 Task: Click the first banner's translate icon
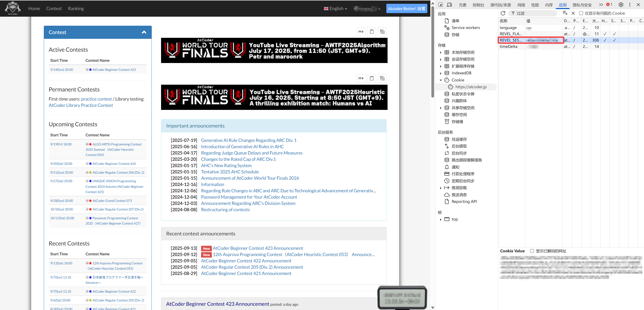382,32
